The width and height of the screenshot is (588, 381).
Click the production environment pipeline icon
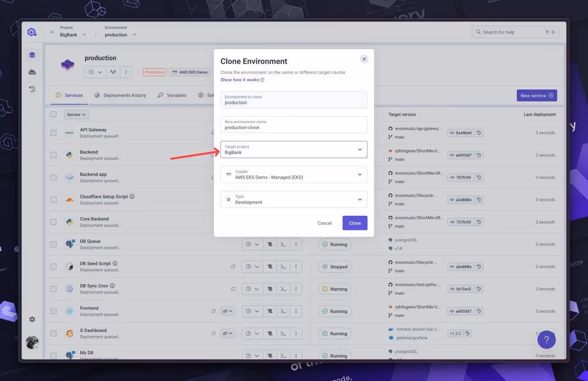(113, 73)
